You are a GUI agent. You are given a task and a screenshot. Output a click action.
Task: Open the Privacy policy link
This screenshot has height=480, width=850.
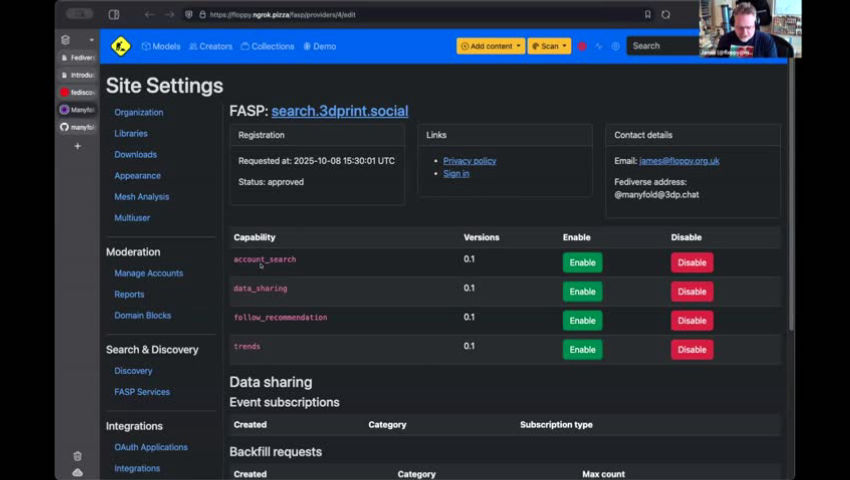[x=469, y=161]
